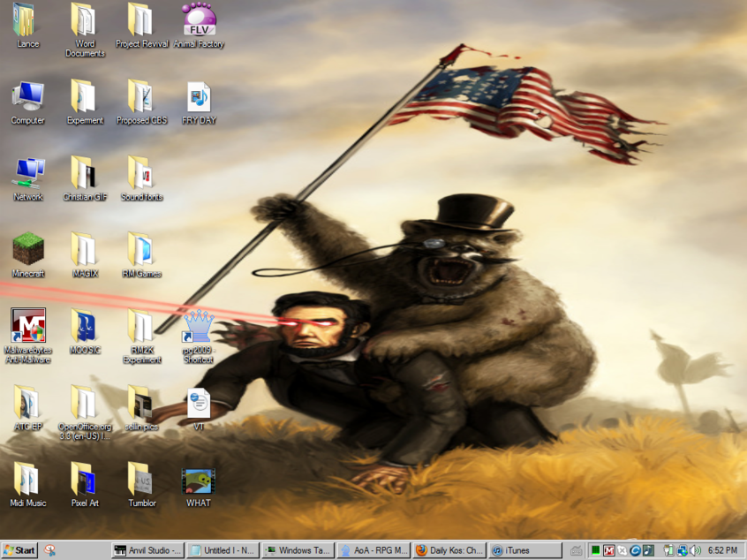The width and height of the screenshot is (747, 560).
Task: Click the music note tray icon
Action: click(648, 550)
